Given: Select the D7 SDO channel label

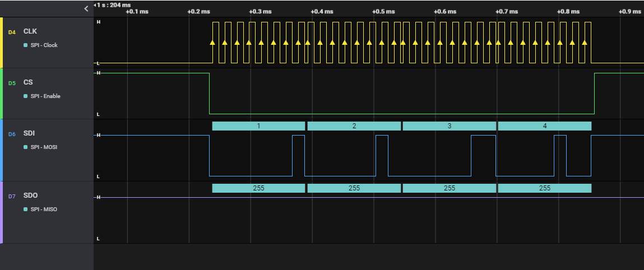Looking at the screenshot, I should click(30, 196).
